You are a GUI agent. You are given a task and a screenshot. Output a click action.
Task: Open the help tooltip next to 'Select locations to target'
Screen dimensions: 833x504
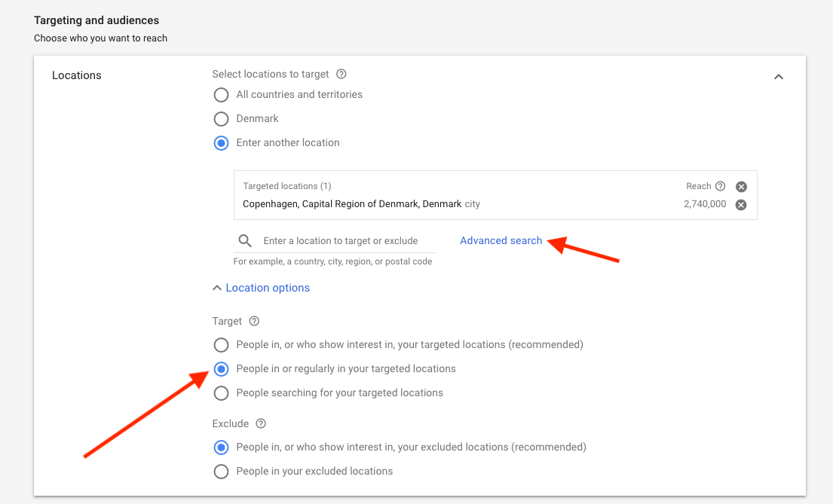click(341, 74)
